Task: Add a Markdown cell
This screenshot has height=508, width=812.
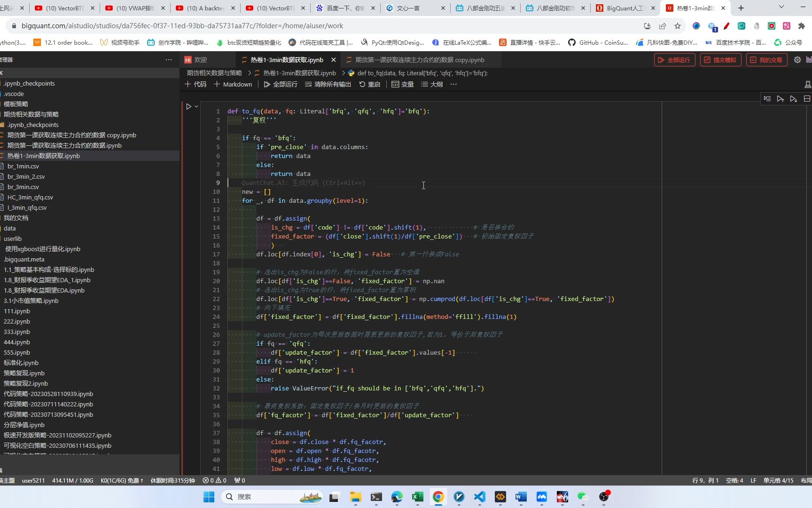Action: pos(233,84)
